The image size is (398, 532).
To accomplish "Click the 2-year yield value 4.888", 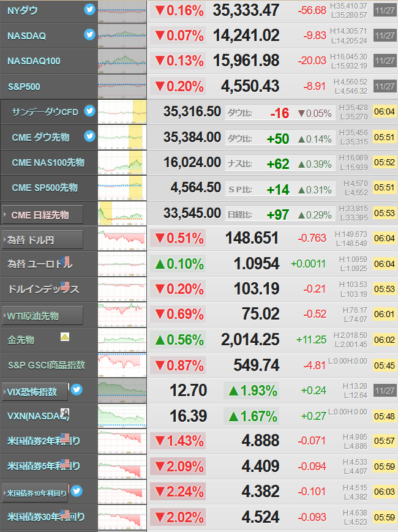I will tap(261, 441).
